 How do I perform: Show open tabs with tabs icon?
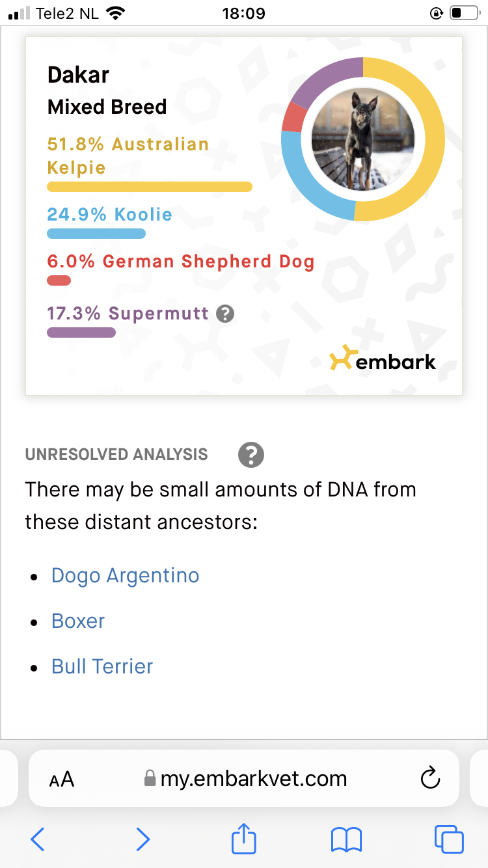449,839
